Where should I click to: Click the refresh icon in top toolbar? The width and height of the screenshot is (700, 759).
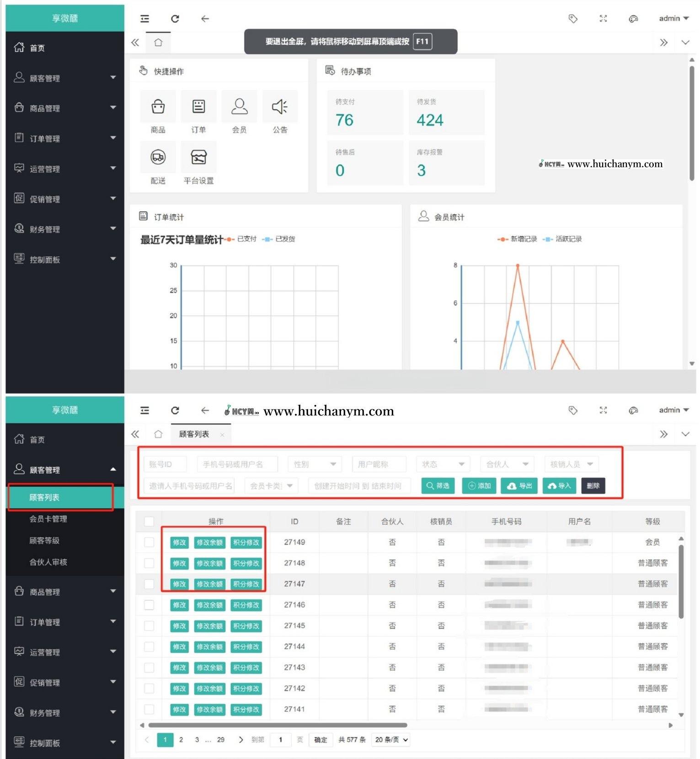[x=175, y=19]
